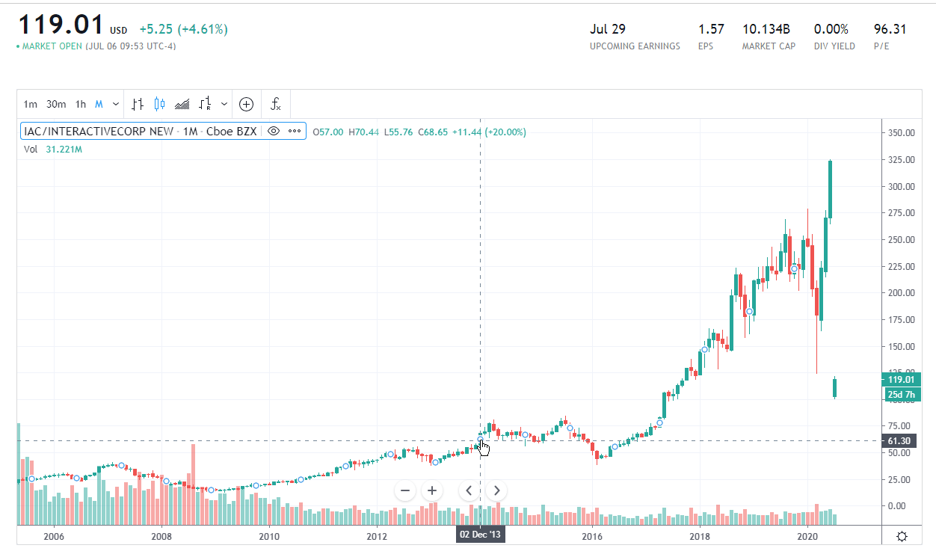Select the Bars chart style
936x560 pixels.
tap(138, 104)
